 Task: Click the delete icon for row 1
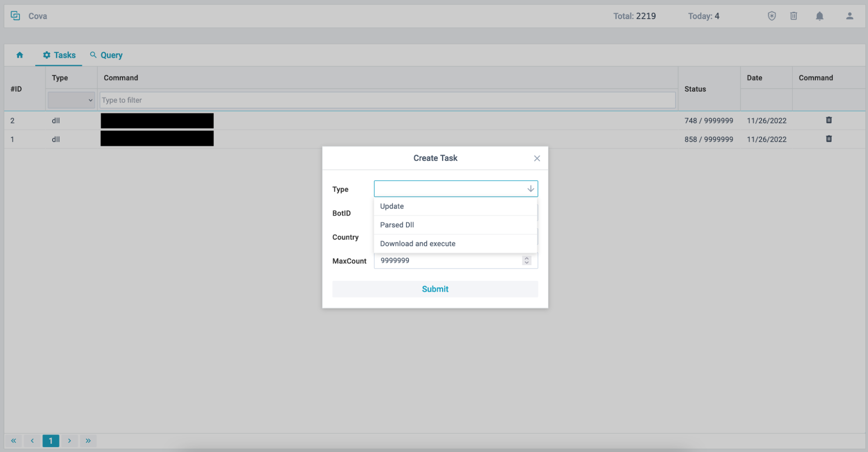pyautogui.click(x=828, y=139)
